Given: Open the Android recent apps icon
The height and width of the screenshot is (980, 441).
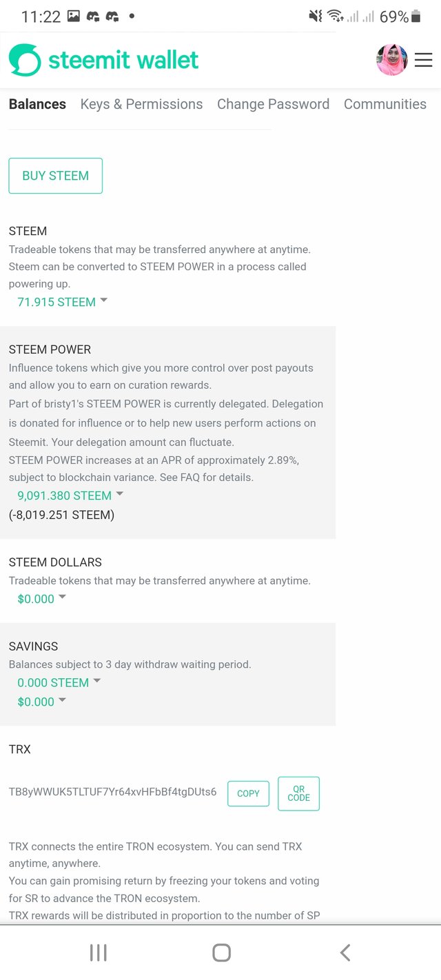Looking at the screenshot, I should pos(98,952).
